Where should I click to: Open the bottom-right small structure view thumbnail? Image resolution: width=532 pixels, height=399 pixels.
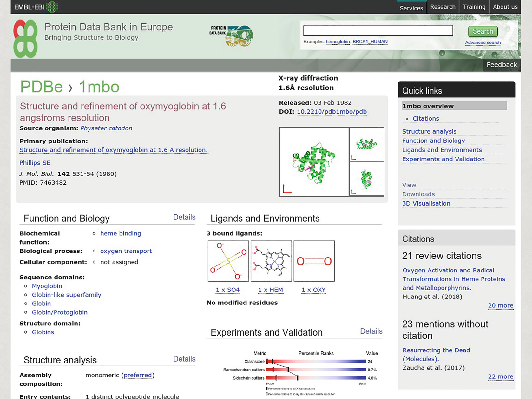tap(367, 179)
